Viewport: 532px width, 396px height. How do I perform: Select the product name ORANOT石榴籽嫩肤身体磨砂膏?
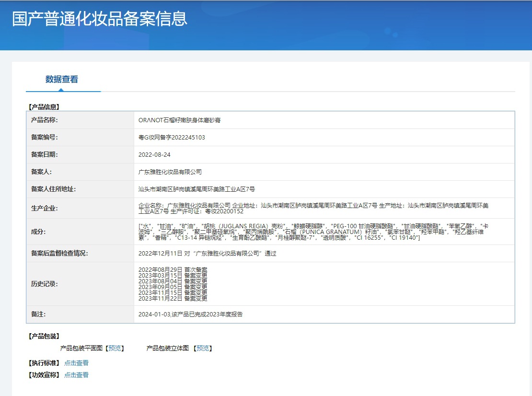pyautogui.click(x=179, y=120)
